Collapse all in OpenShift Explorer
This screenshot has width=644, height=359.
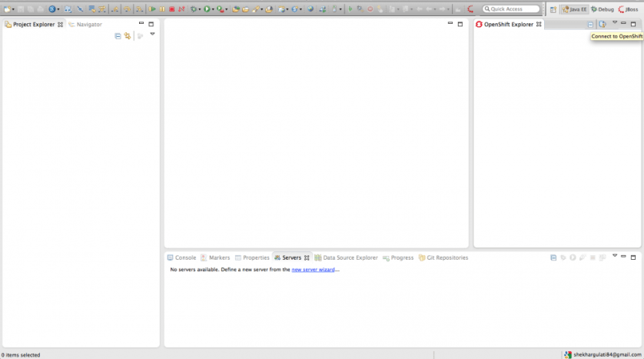pyautogui.click(x=590, y=25)
